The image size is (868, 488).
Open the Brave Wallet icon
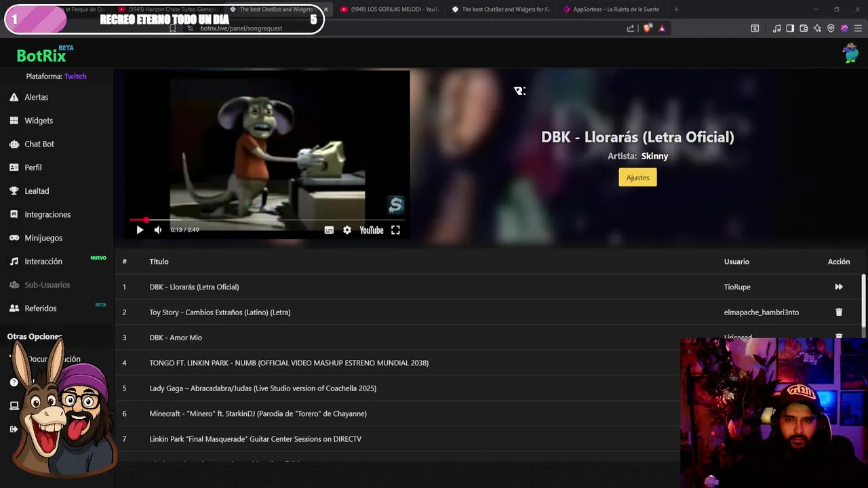[804, 28]
